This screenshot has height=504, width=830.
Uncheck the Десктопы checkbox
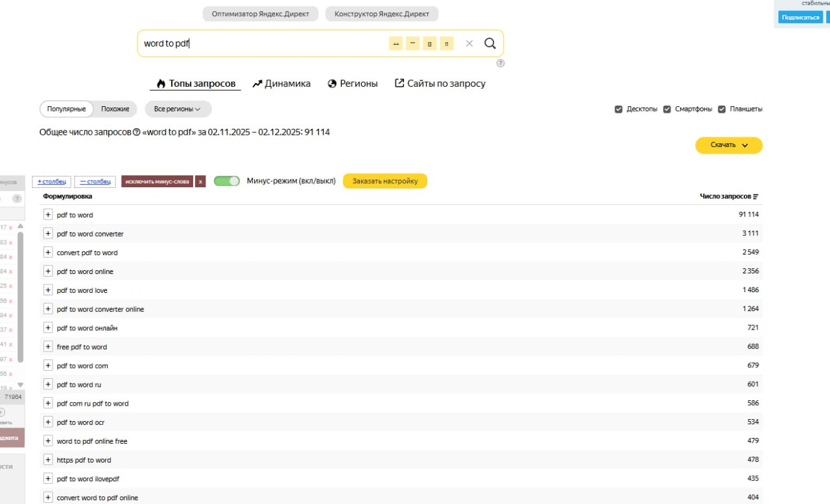(x=619, y=109)
